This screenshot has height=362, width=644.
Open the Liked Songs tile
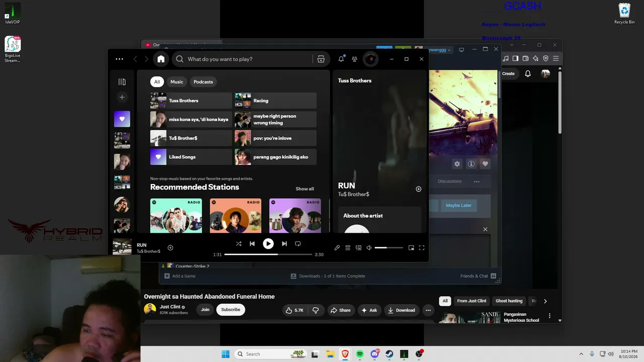click(191, 157)
